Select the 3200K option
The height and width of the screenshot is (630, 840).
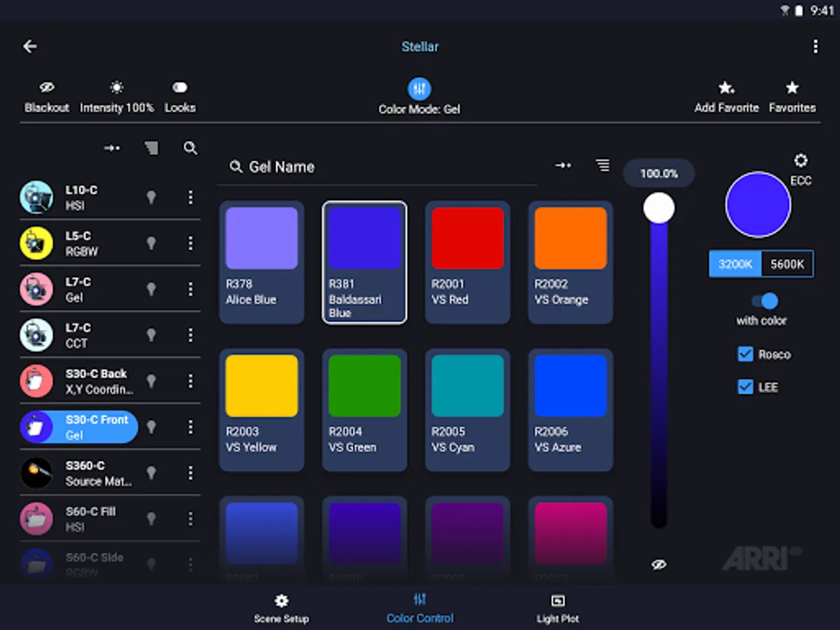click(735, 264)
